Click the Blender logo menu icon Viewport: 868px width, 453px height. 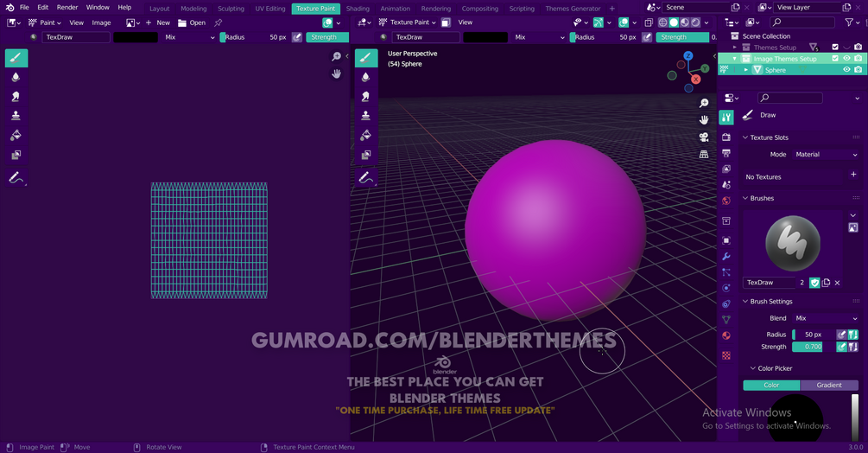click(x=10, y=7)
